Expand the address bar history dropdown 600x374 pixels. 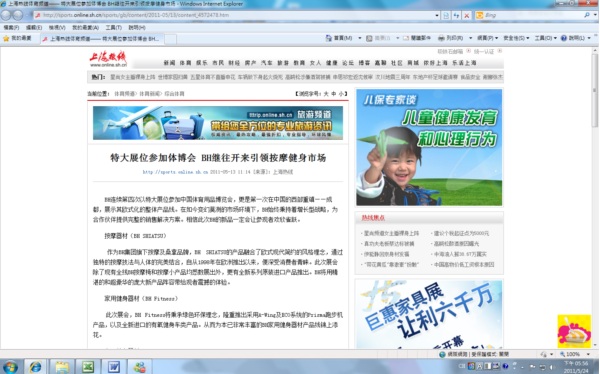(437, 15)
